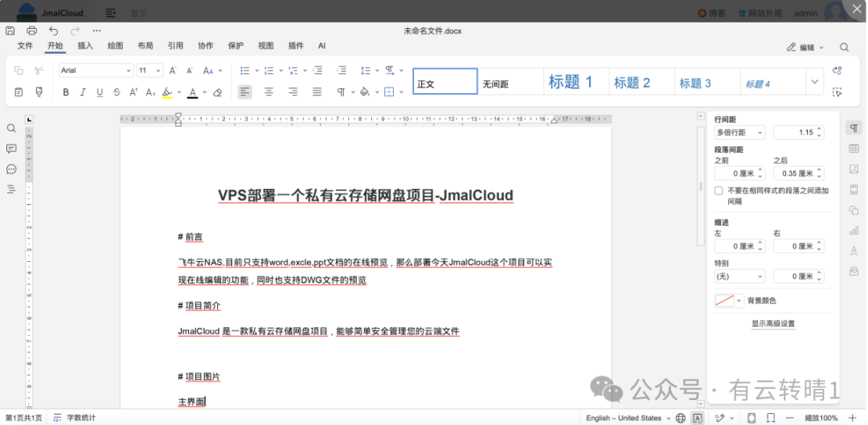
Task: Apply black font color
Action: tap(192, 92)
